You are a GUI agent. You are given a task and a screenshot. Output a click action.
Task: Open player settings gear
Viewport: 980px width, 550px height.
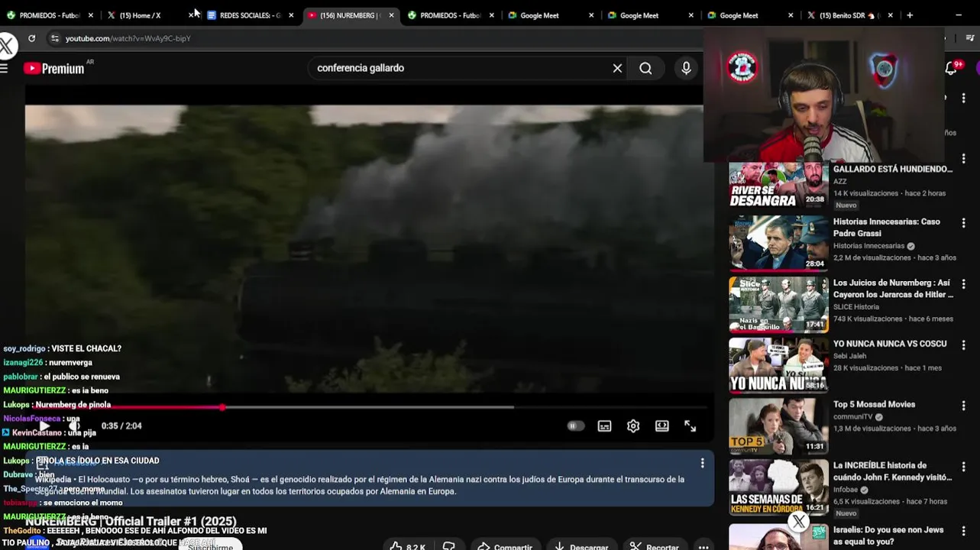[633, 426]
